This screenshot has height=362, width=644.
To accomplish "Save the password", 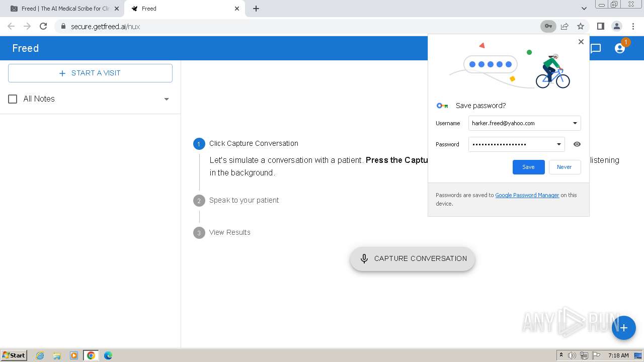I will [x=528, y=167].
